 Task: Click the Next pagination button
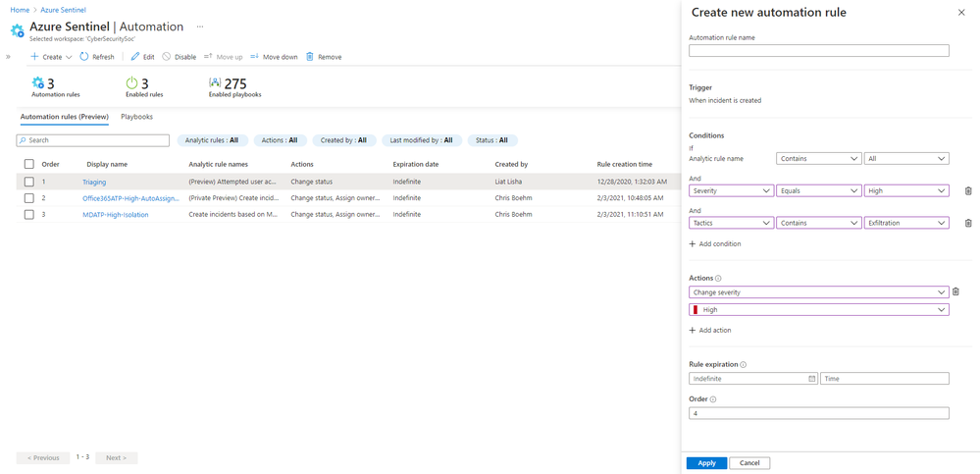117,457
